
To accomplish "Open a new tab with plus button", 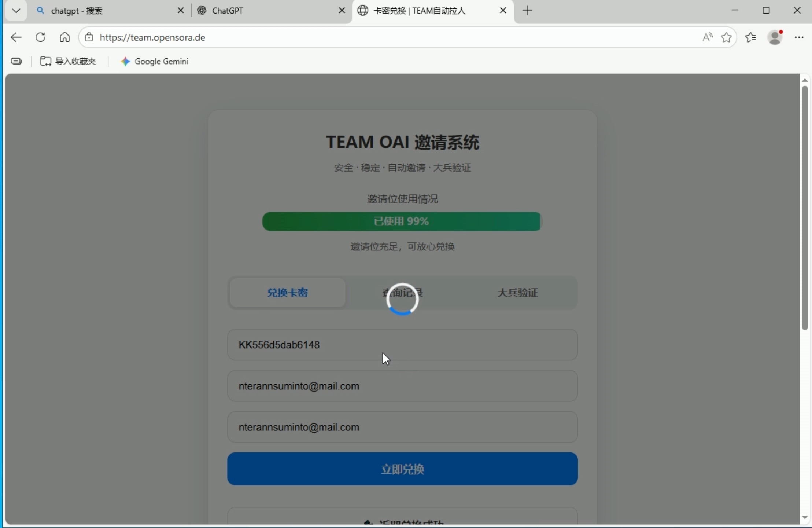I will (x=527, y=11).
